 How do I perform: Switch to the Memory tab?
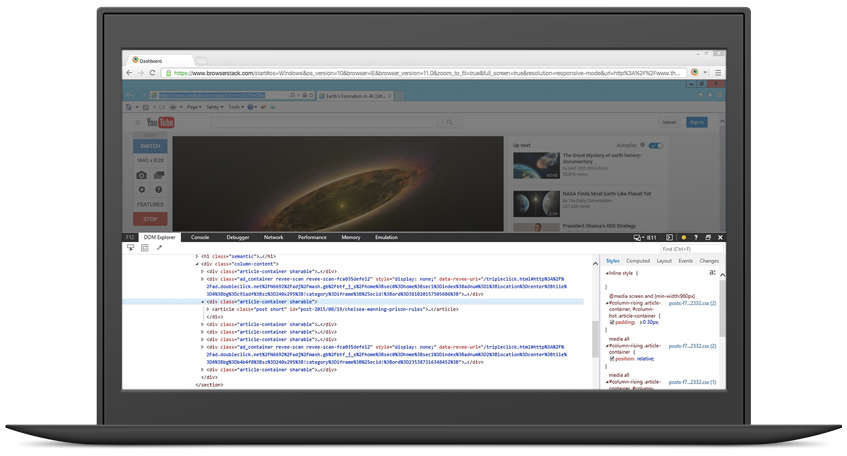tap(351, 237)
